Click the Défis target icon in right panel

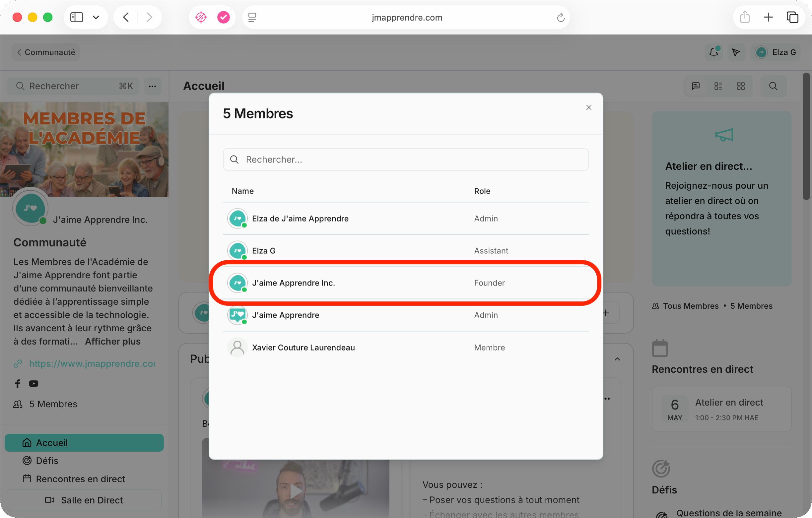(x=661, y=469)
